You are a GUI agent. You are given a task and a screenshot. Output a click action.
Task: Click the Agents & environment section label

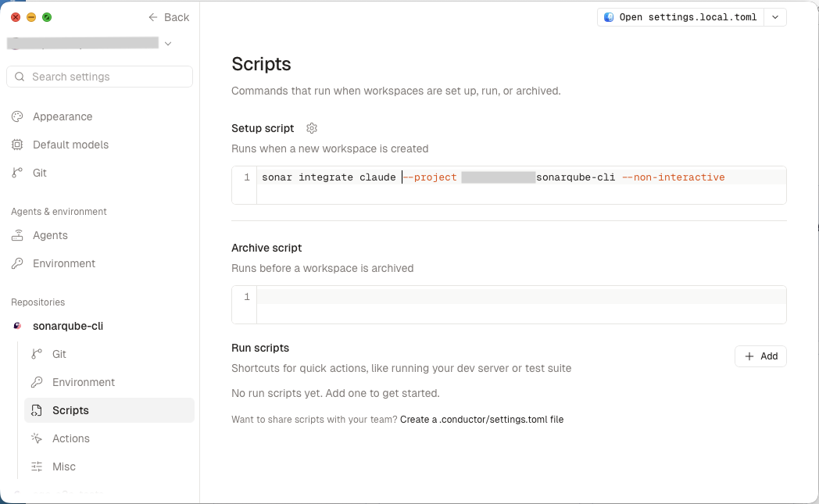tap(59, 212)
